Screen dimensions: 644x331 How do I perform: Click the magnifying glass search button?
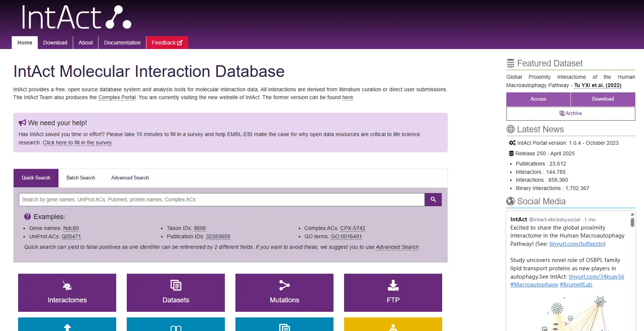pyautogui.click(x=433, y=199)
